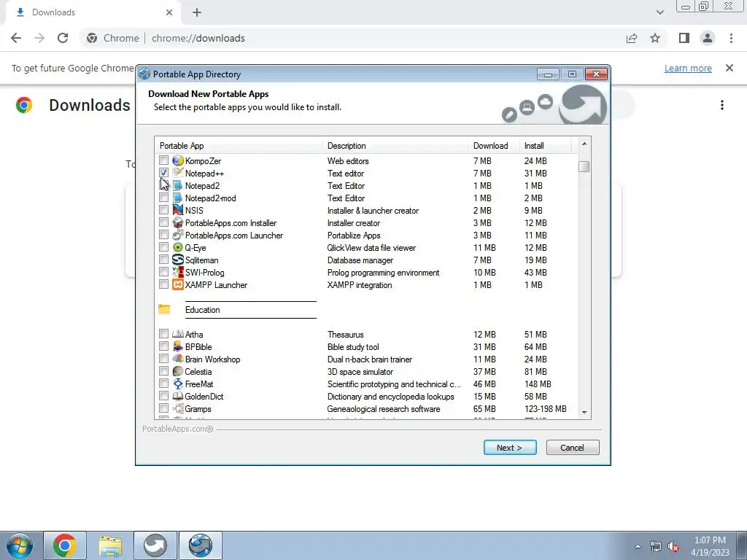Screen dimensions: 747x560
Task: Click the GoldenDict app icon
Action: click(178, 396)
